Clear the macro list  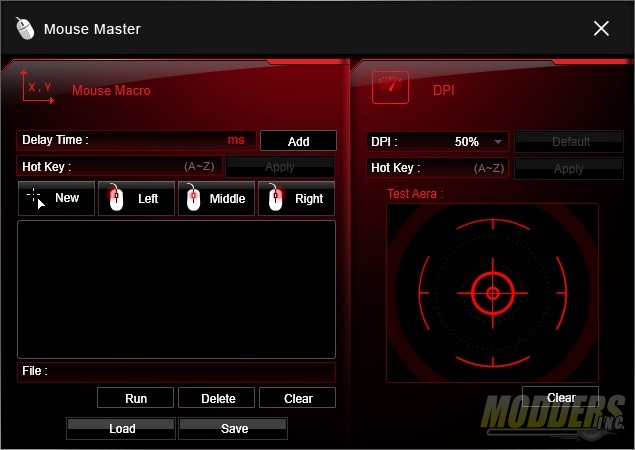298,398
